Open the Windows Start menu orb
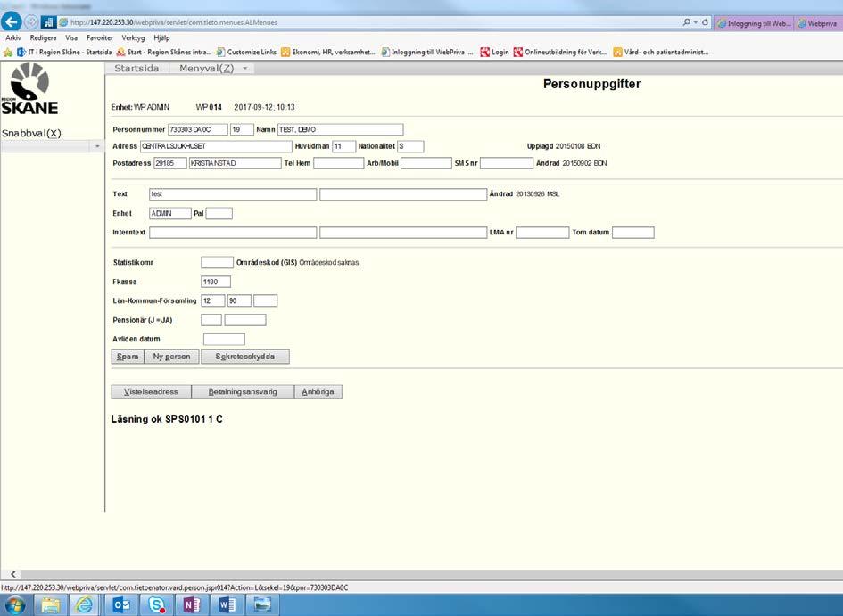843x616 pixels. (x=14, y=605)
